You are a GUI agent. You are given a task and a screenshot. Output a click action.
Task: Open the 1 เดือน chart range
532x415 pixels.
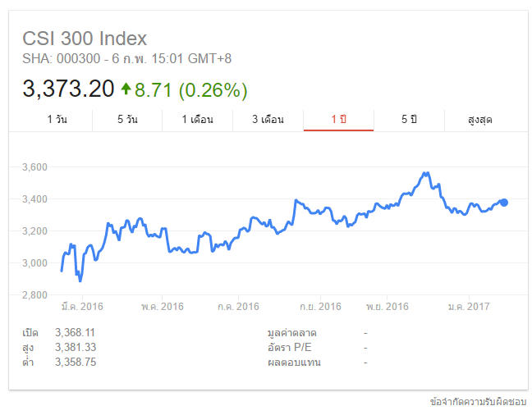pos(198,120)
